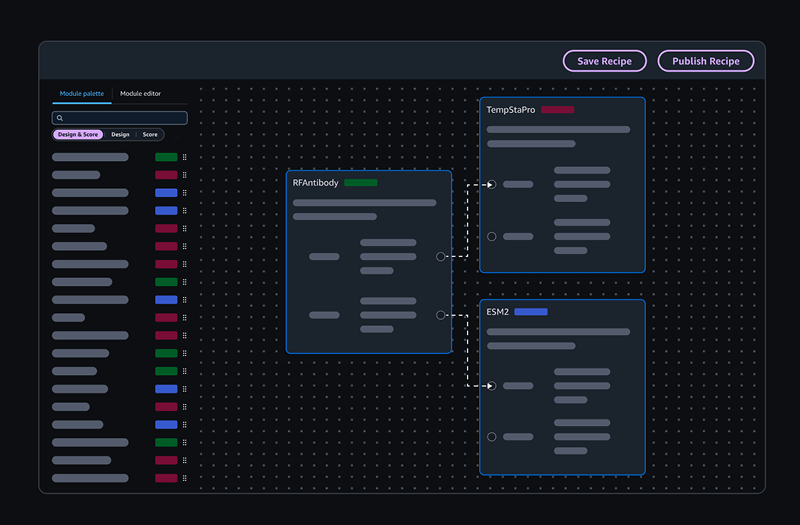Click the unconnected lower port on ESM2 node
The image size is (800, 525).
click(x=491, y=437)
